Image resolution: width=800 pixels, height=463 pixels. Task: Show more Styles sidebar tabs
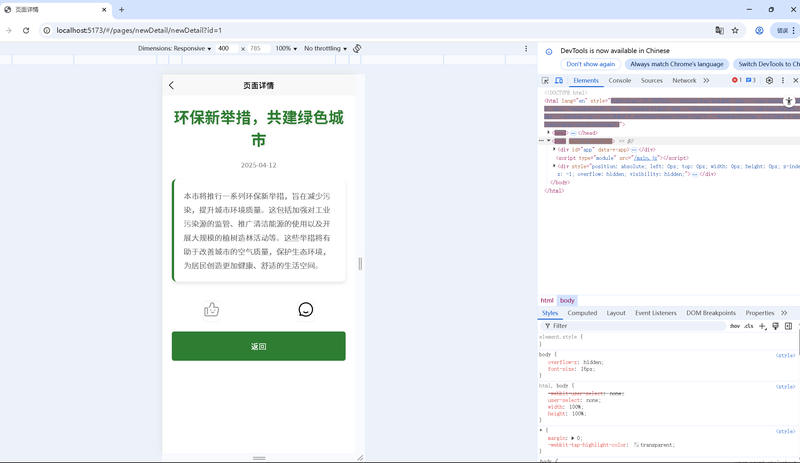tap(784, 313)
